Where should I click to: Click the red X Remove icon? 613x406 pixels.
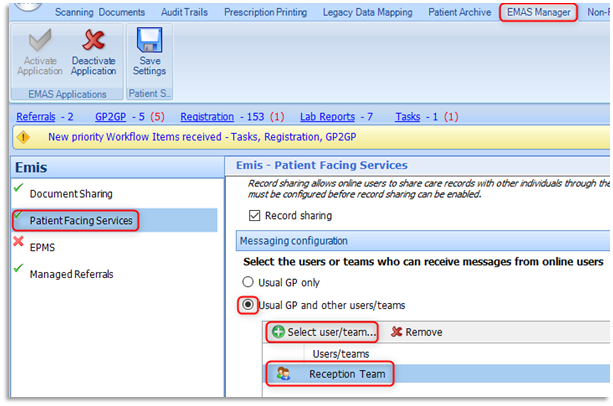click(x=396, y=332)
